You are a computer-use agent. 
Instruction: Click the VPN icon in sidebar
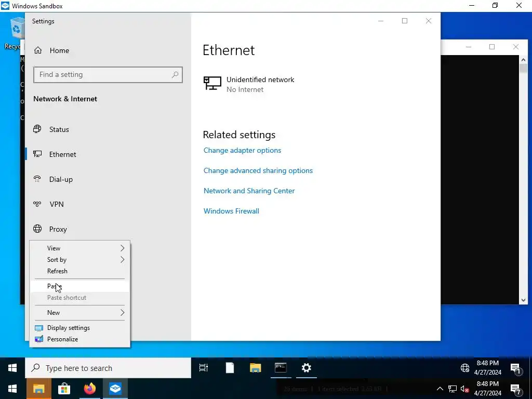[x=37, y=204]
